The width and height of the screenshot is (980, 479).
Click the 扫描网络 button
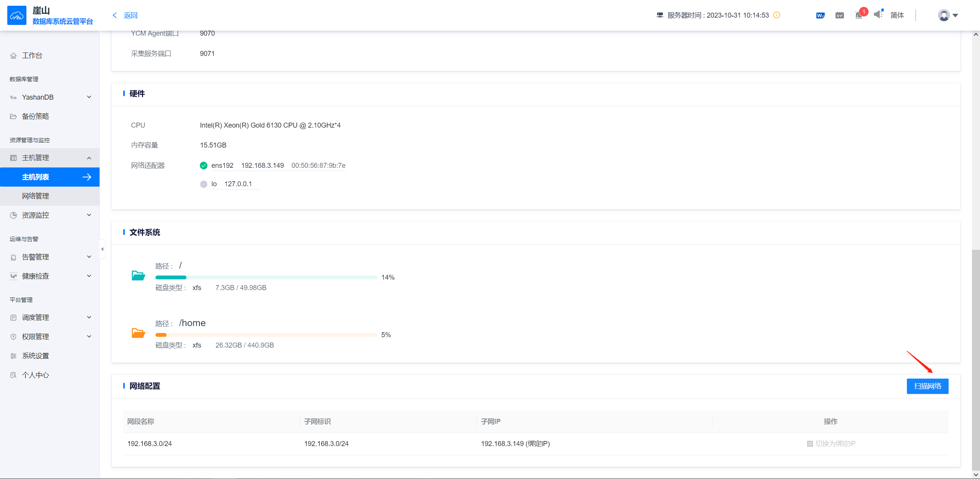click(x=927, y=386)
